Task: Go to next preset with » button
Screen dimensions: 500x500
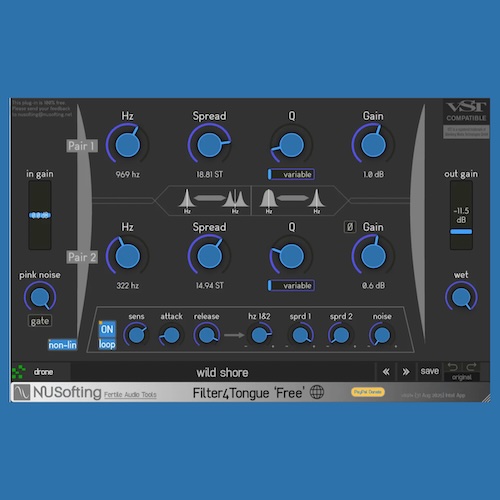Action: point(406,372)
